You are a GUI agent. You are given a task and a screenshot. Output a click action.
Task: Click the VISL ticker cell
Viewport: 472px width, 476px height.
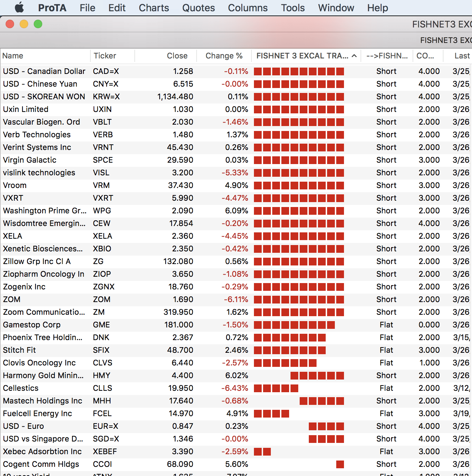coord(101,173)
